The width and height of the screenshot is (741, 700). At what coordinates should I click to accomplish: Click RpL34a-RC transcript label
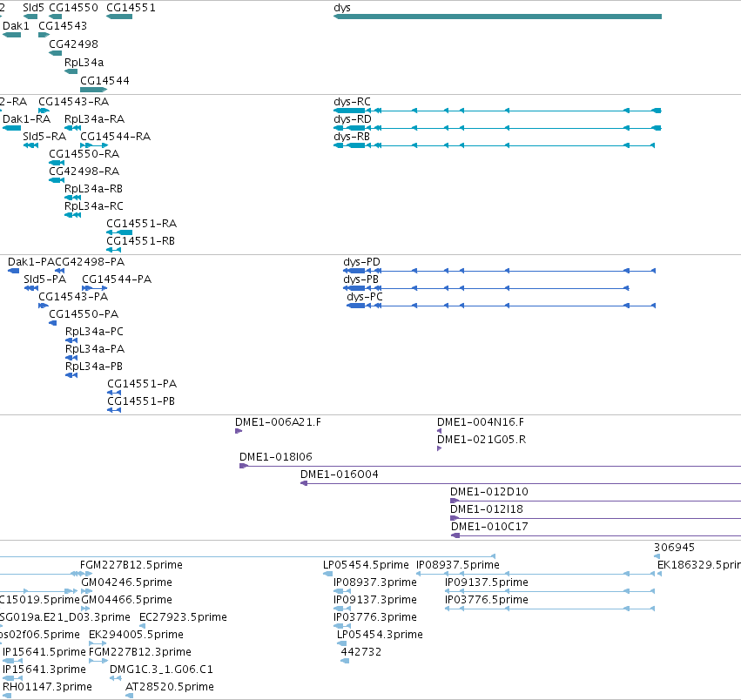[93, 206]
